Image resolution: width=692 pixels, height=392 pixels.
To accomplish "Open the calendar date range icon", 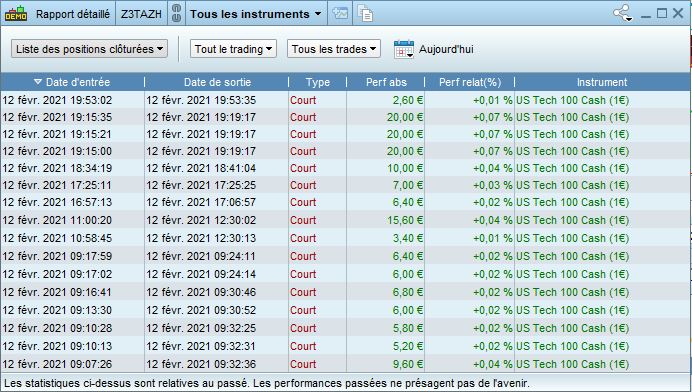I will (x=403, y=49).
